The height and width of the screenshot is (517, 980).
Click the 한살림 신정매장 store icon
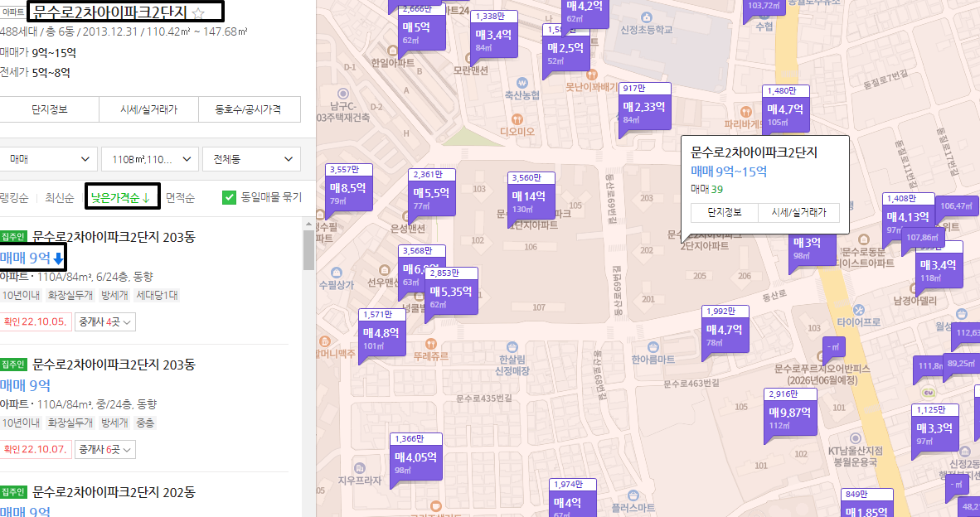[x=512, y=347]
